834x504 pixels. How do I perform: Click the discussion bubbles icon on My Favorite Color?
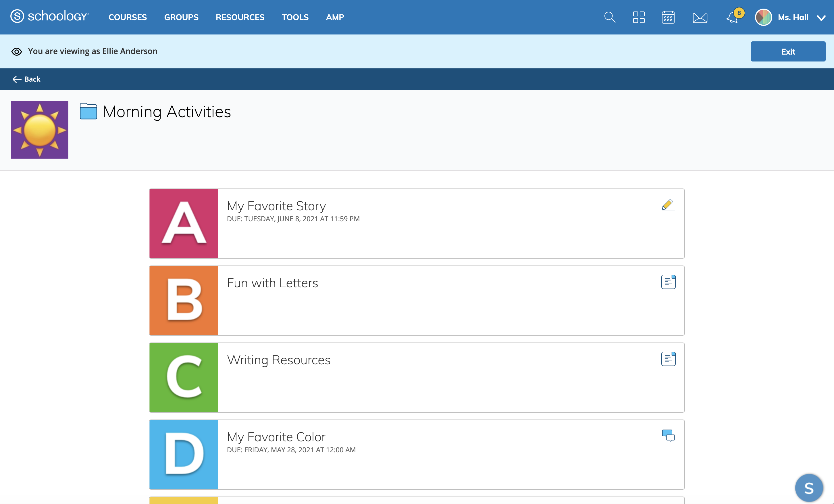point(668,436)
